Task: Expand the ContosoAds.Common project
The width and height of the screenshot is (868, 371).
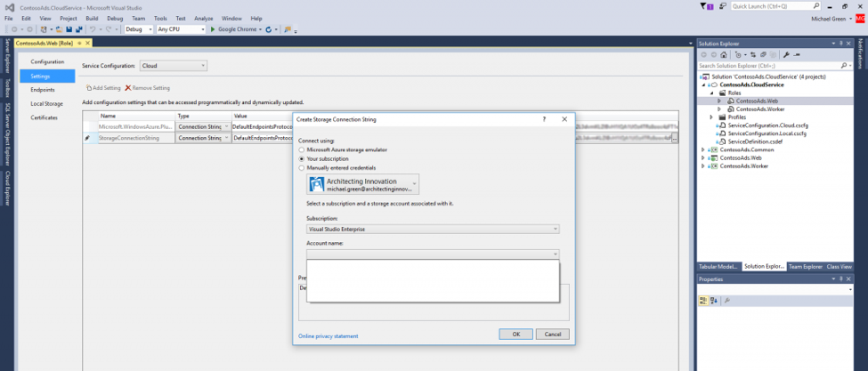Action: click(x=703, y=149)
